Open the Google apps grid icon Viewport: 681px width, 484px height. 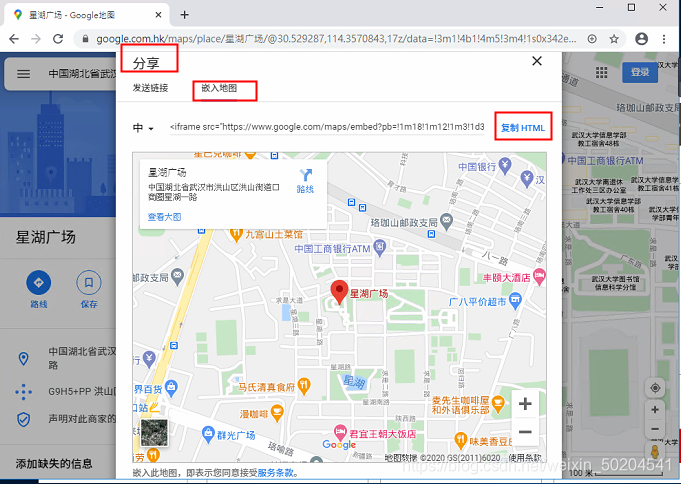pos(602,73)
